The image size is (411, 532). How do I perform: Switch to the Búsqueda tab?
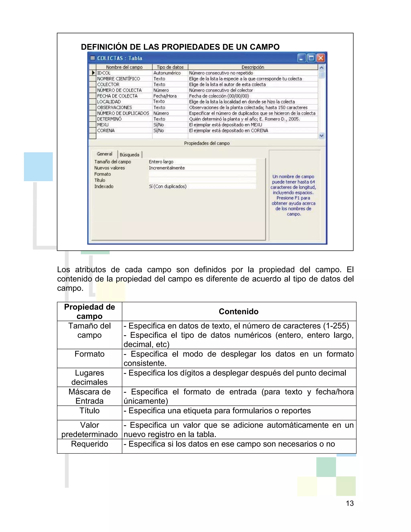129,155
